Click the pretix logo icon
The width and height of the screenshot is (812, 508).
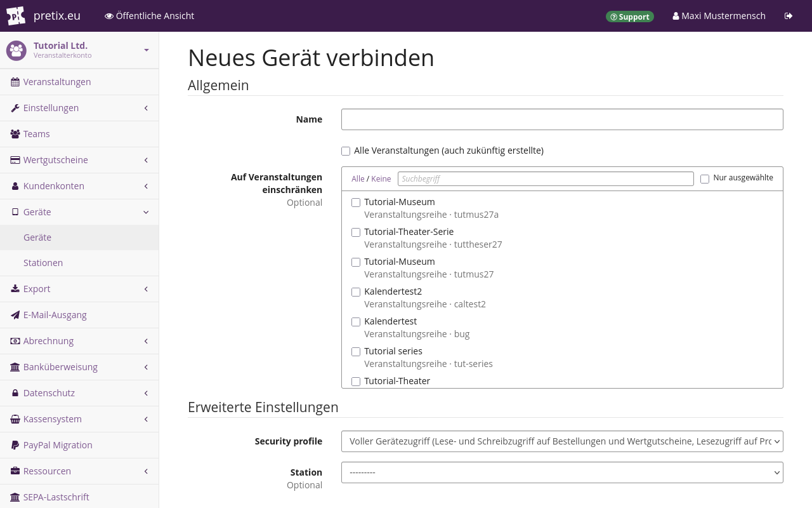(16, 16)
